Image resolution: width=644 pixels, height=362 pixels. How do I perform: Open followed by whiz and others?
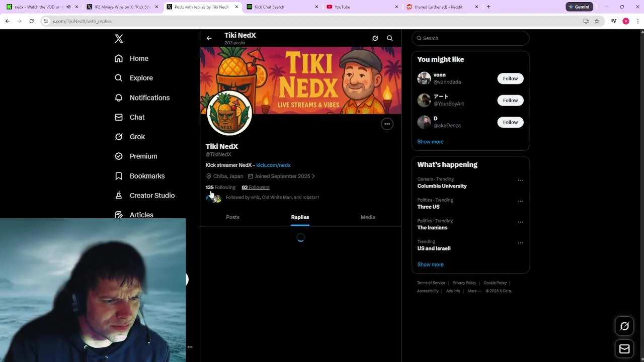pyautogui.click(x=272, y=197)
